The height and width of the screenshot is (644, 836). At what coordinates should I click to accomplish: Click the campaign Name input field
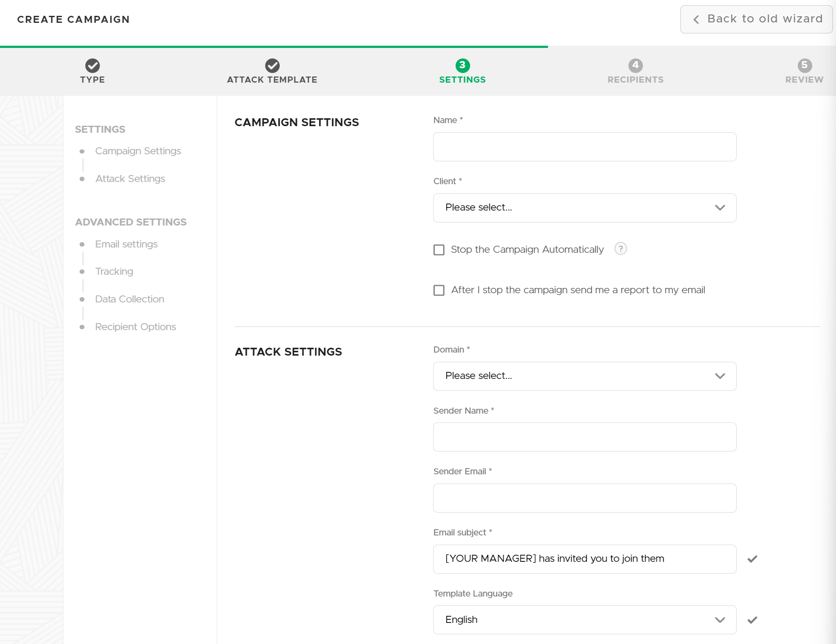[584, 147]
